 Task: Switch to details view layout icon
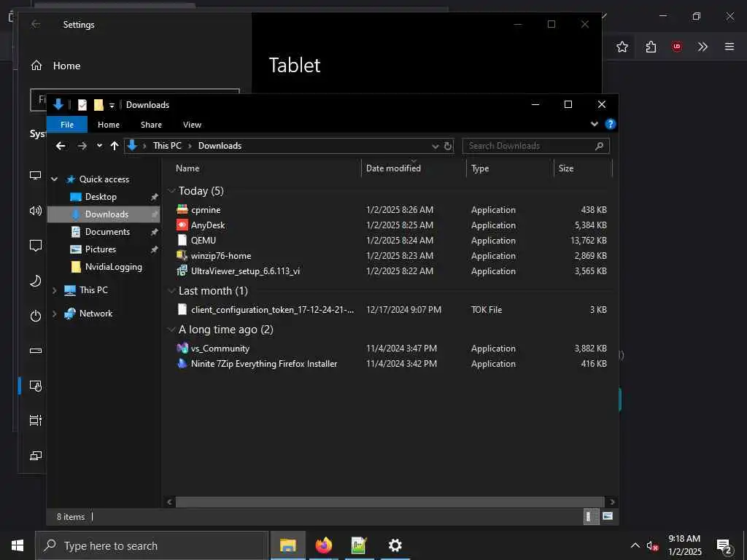click(x=591, y=517)
